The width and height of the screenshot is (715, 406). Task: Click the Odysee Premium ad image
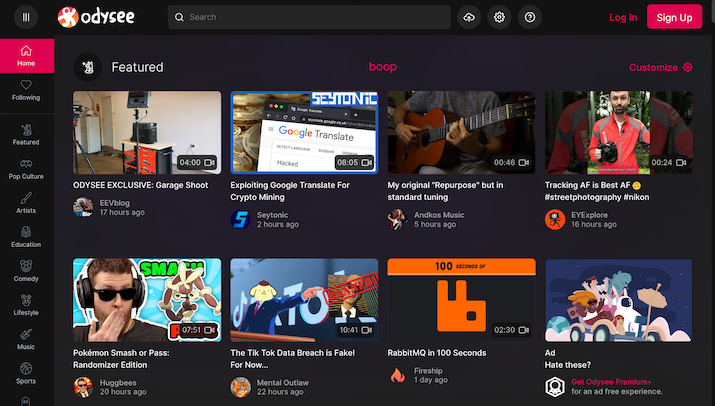(x=619, y=300)
